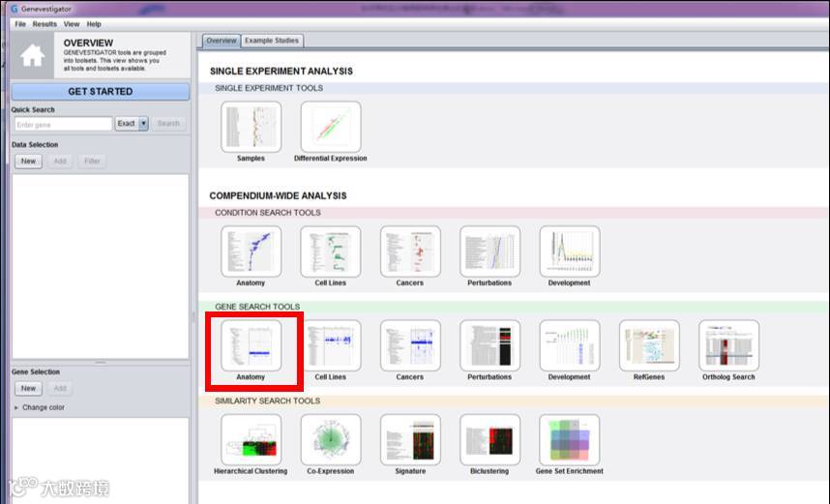This screenshot has width=830, height=504.
Task: Open the Gene Set Enrichment tool
Action: pos(570,439)
